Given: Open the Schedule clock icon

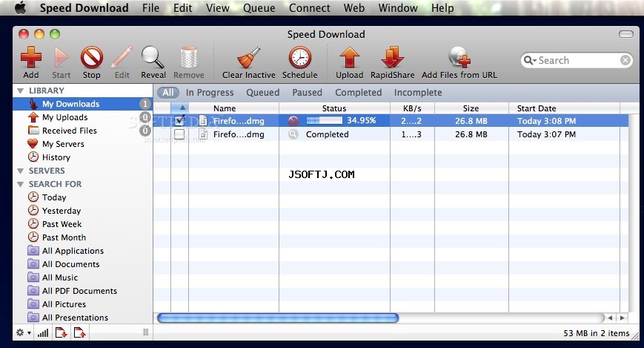Looking at the screenshot, I should [300, 58].
